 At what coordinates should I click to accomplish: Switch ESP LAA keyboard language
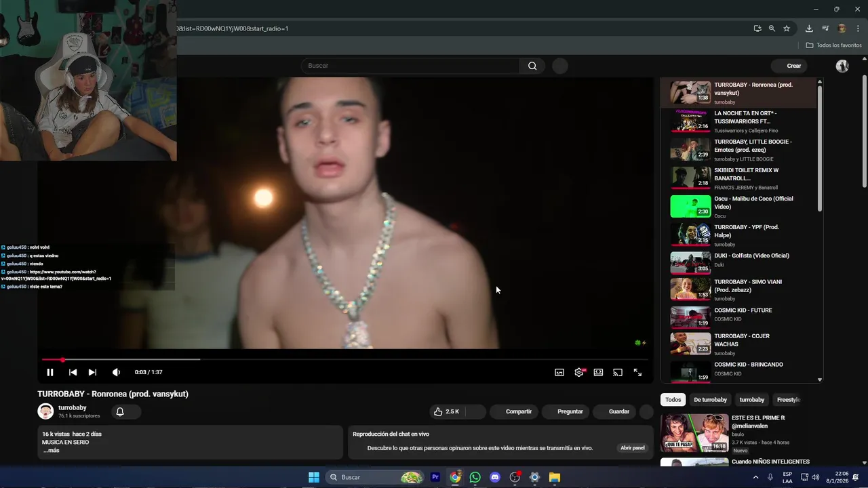[787, 477]
